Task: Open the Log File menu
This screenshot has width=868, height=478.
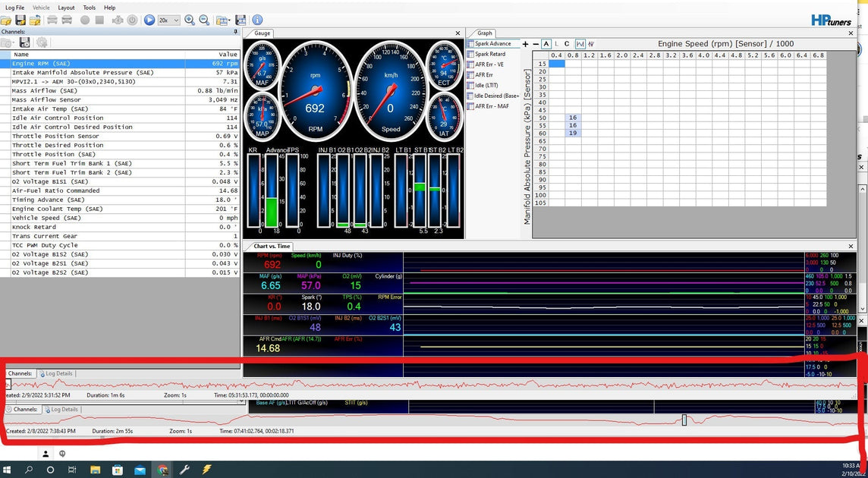Action: [14, 8]
